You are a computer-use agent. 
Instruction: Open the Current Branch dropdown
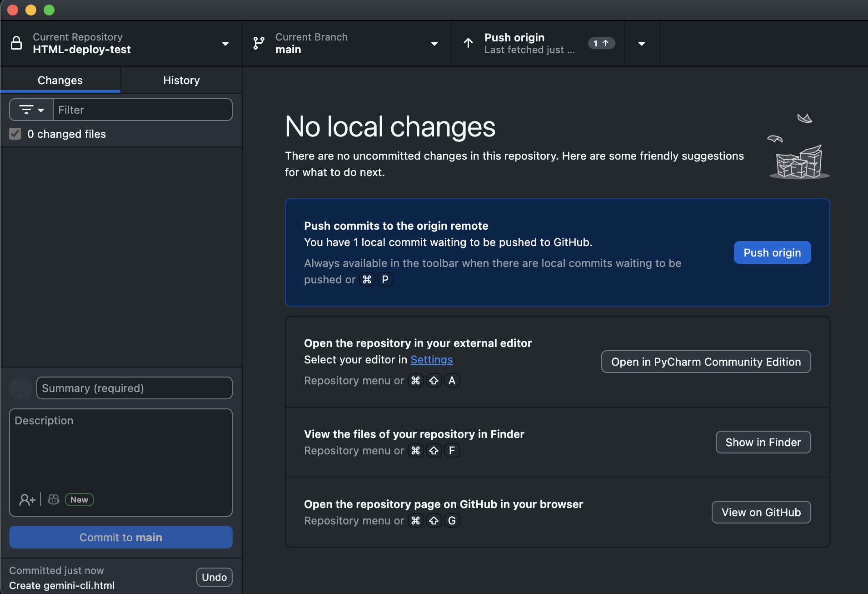pos(434,44)
